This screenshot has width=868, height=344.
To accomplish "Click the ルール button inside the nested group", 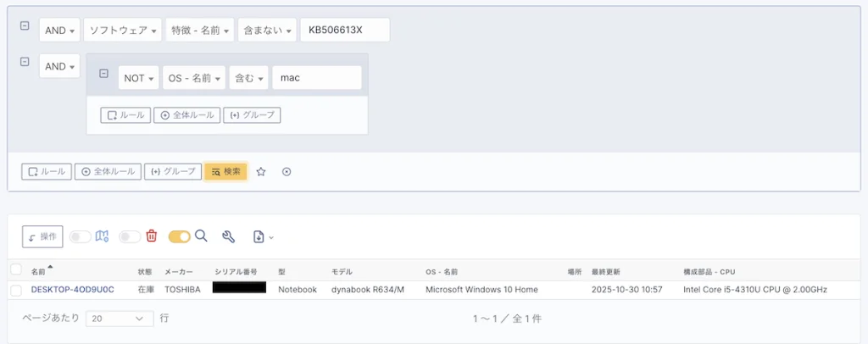I will (125, 115).
